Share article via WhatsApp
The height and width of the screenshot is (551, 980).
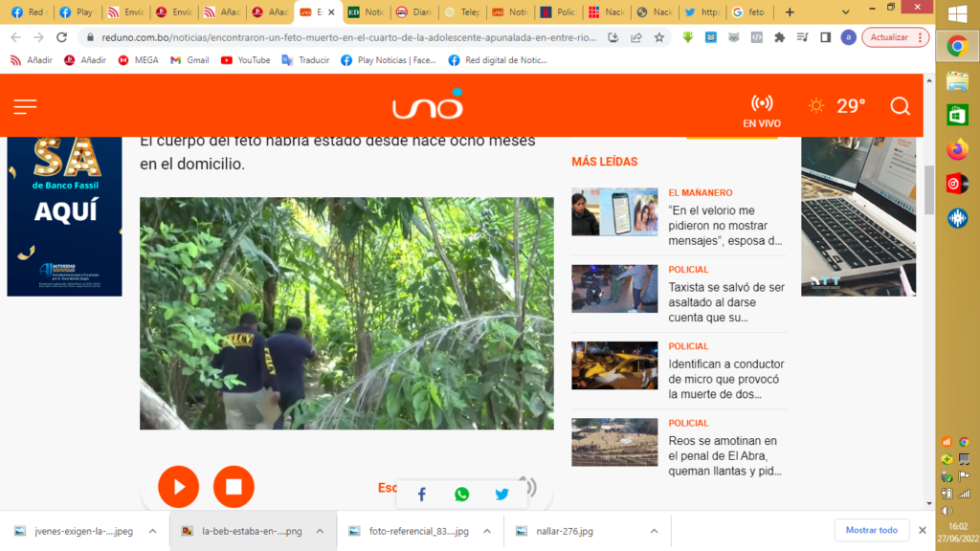pos(462,495)
